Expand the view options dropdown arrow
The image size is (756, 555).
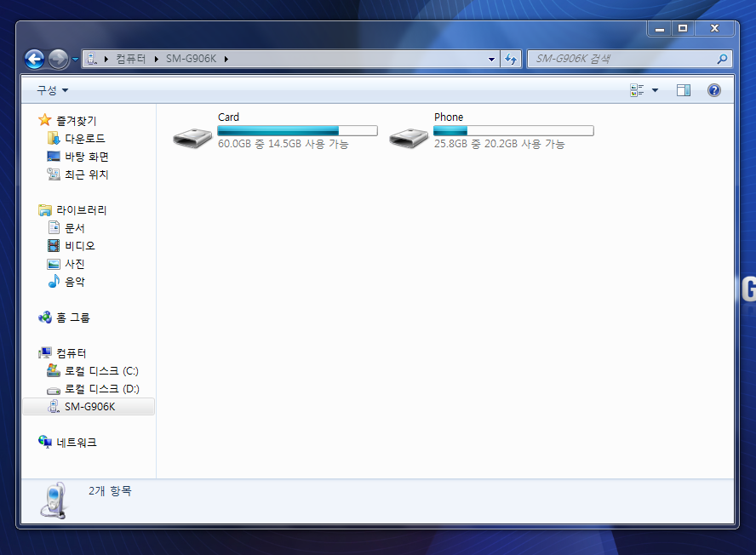pos(655,90)
